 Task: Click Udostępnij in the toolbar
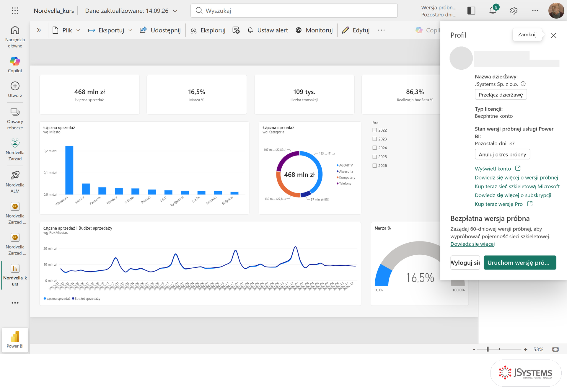pos(160,30)
